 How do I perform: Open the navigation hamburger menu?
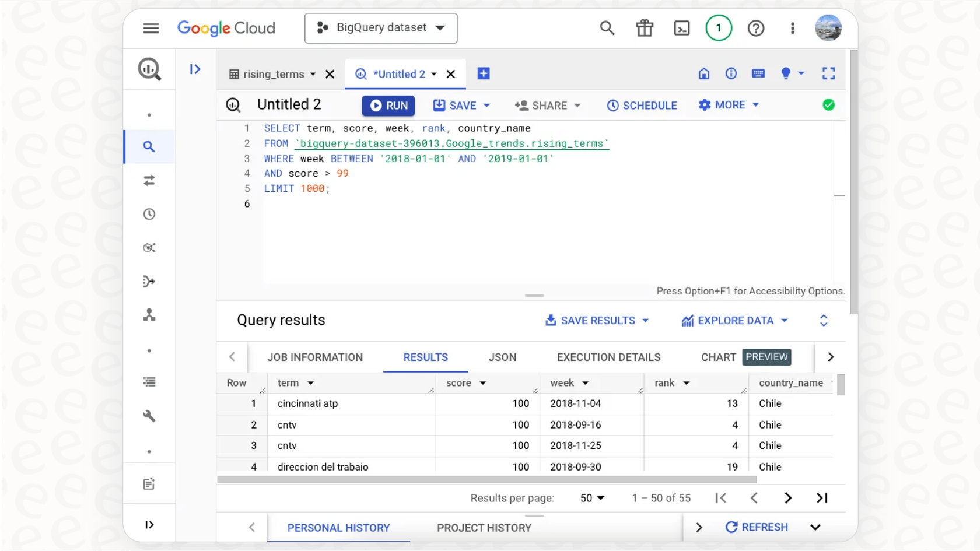[151, 28]
